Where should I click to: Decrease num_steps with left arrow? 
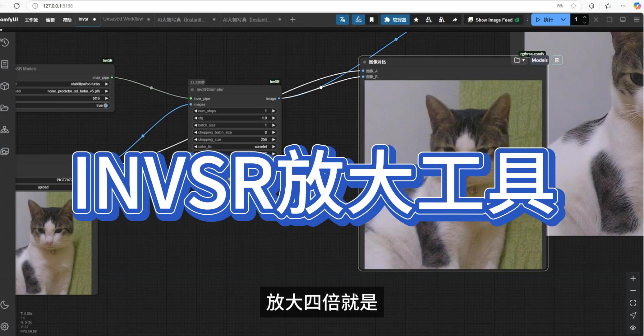pyautogui.click(x=195, y=111)
